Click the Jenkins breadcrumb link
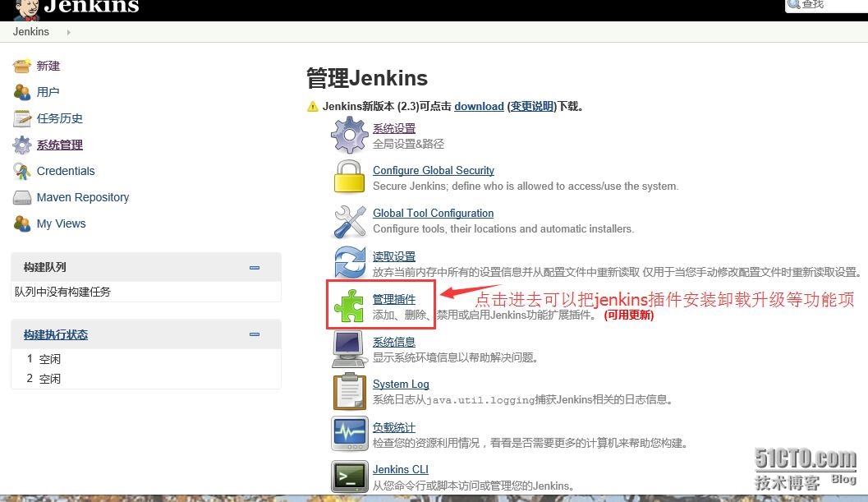This screenshot has width=868, height=502. tap(31, 32)
